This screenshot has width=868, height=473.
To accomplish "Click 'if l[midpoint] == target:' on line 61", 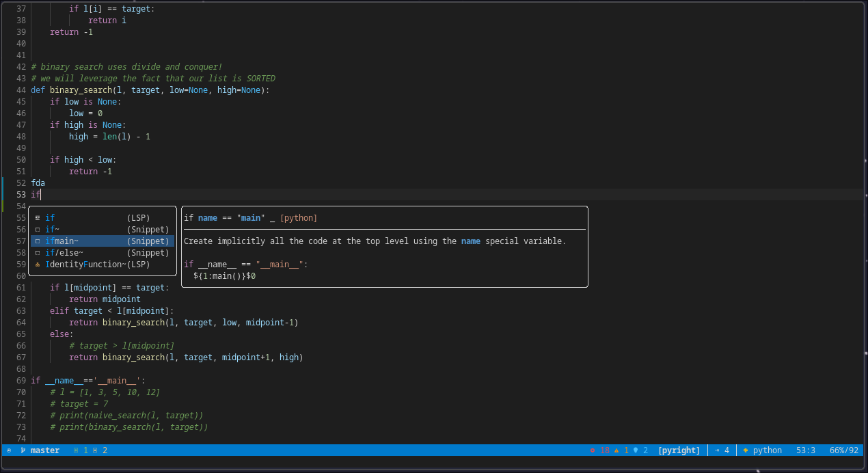I will click(x=109, y=288).
